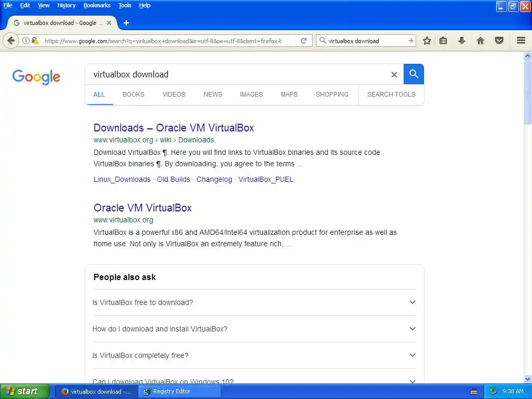This screenshot has height=399, width=532.
Task: Click the vertical scrollbar thumb
Action: click(527, 92)
